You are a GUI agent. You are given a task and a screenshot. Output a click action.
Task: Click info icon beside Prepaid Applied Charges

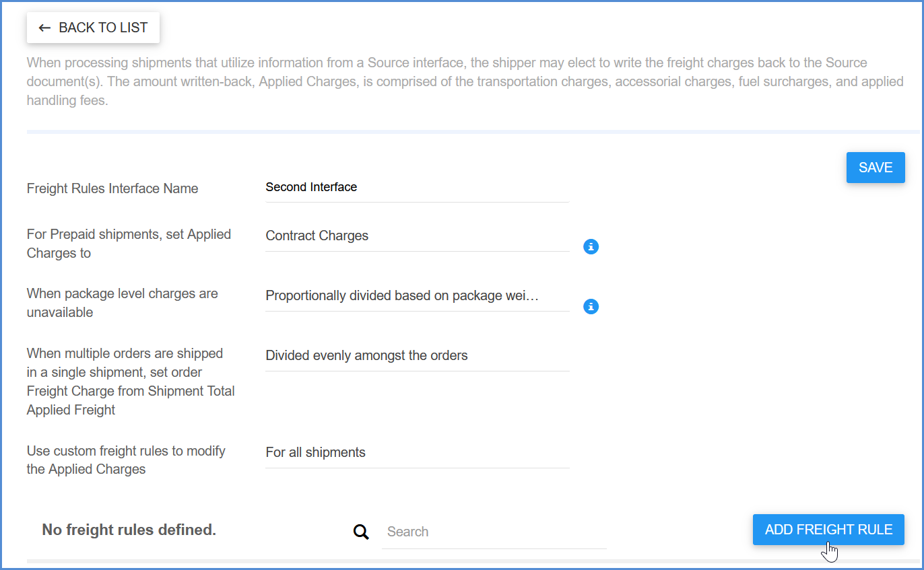pos(591,247)
